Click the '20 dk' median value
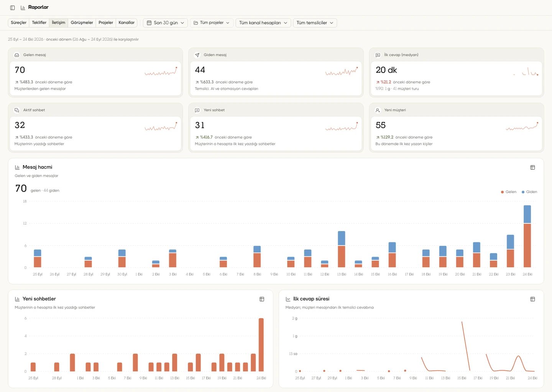Viewport: 552px width, 392px height. coord(386,70)
